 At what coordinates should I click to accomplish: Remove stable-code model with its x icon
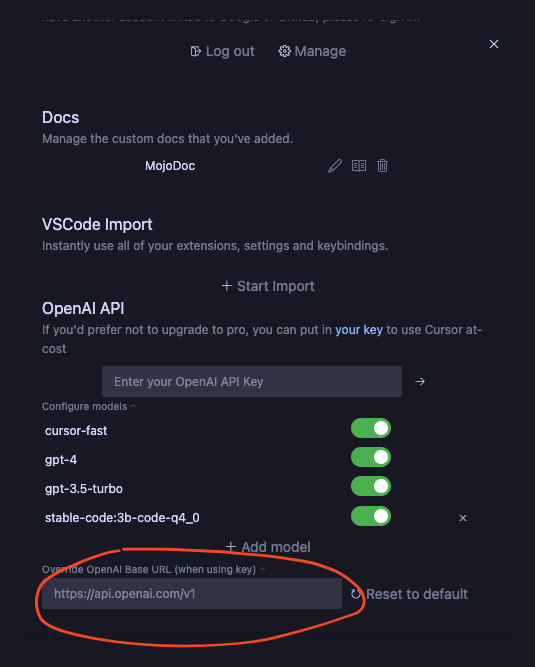pos(463,518)
